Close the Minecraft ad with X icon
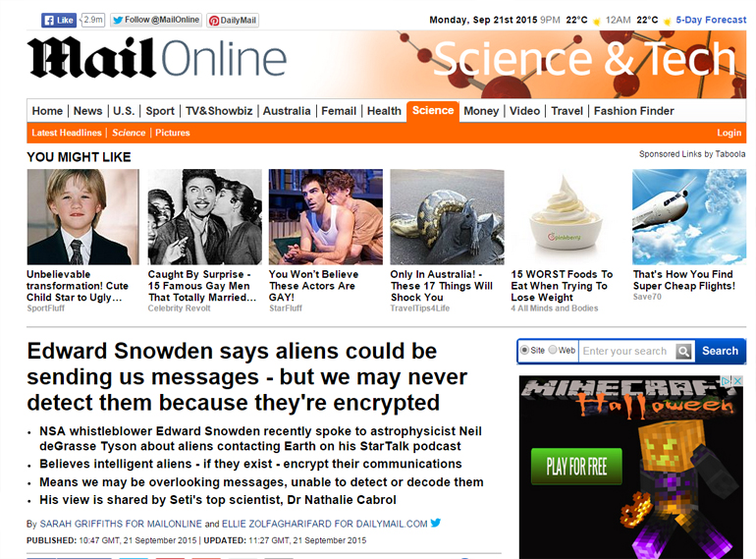Viewport: 756px width, 559px height. point(737,380)
